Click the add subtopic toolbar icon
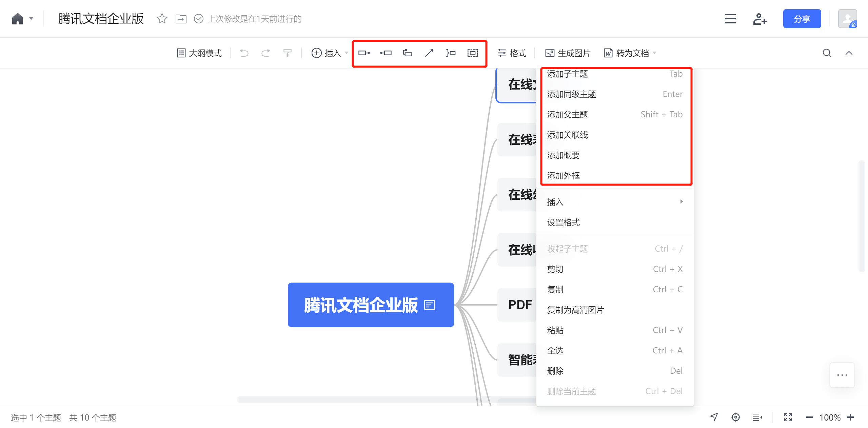868x428 pixels. coord(364,53)
